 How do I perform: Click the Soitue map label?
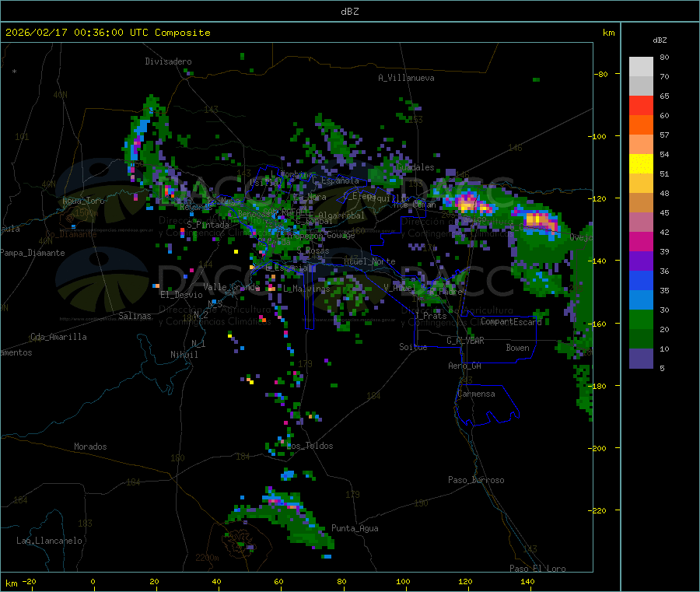click(x=413, y=347)
